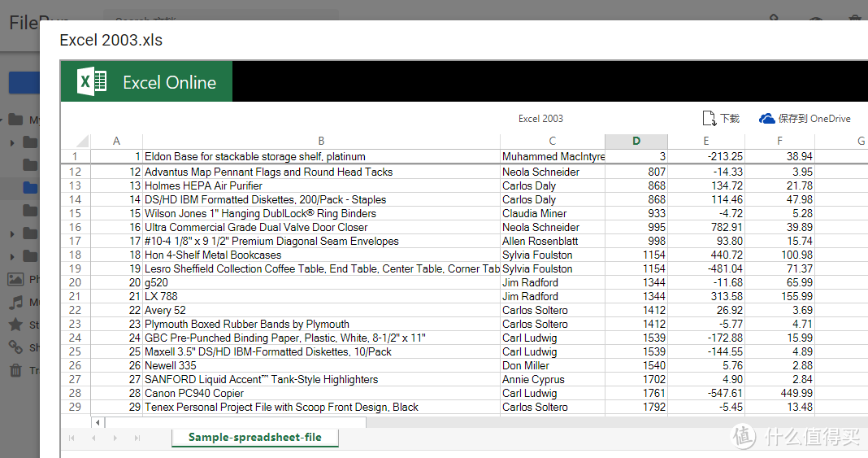This screenshot has height=458, width=868.
Task: Click cell 'Muhammed MacIntyre'
Action: tap(553, 157)
